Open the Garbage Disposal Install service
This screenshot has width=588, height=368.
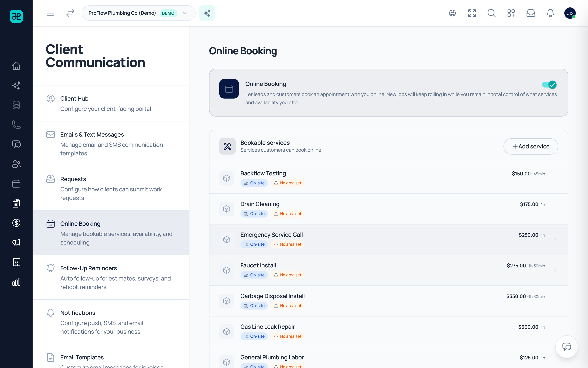(389, 301)
